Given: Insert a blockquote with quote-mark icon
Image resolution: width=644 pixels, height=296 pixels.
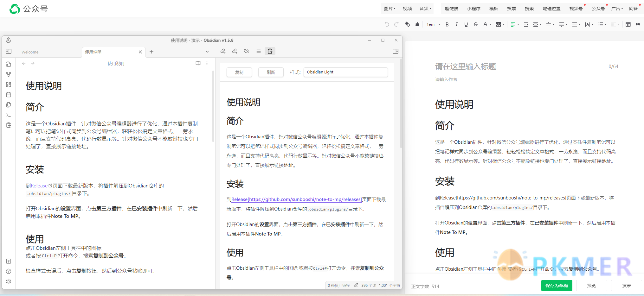Looking at the screenshot, I should 638,24.
